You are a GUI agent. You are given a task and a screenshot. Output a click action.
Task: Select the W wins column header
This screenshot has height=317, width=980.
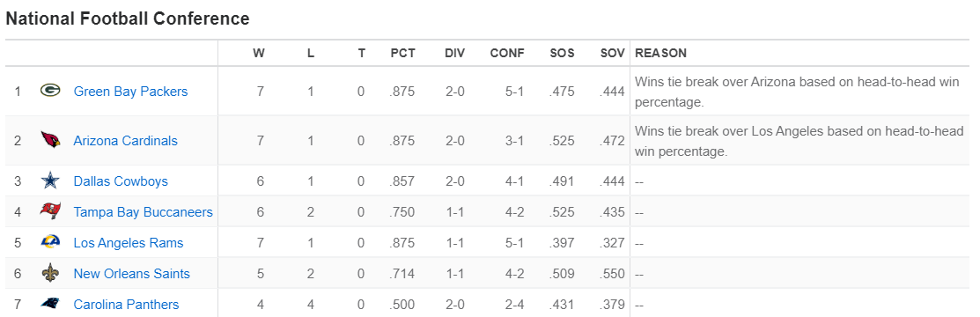[x=259, y=53]
